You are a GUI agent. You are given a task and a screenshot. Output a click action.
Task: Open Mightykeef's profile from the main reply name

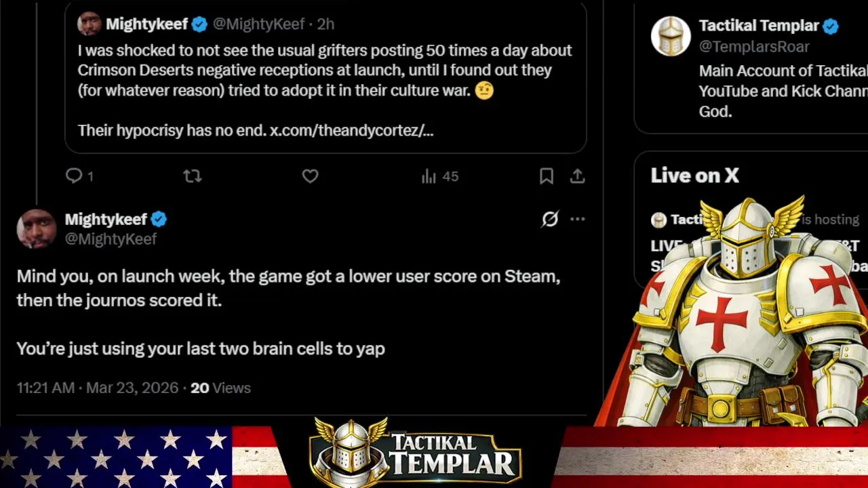[x=106, y=219]
